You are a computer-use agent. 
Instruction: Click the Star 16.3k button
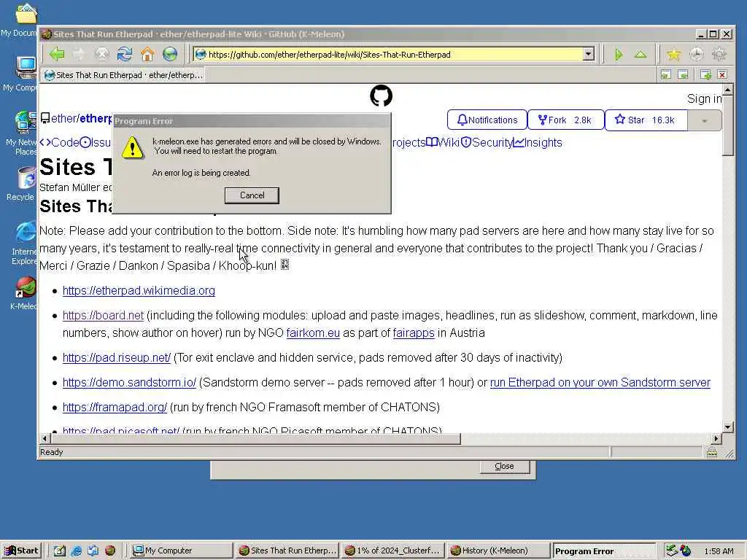(646, 120)
